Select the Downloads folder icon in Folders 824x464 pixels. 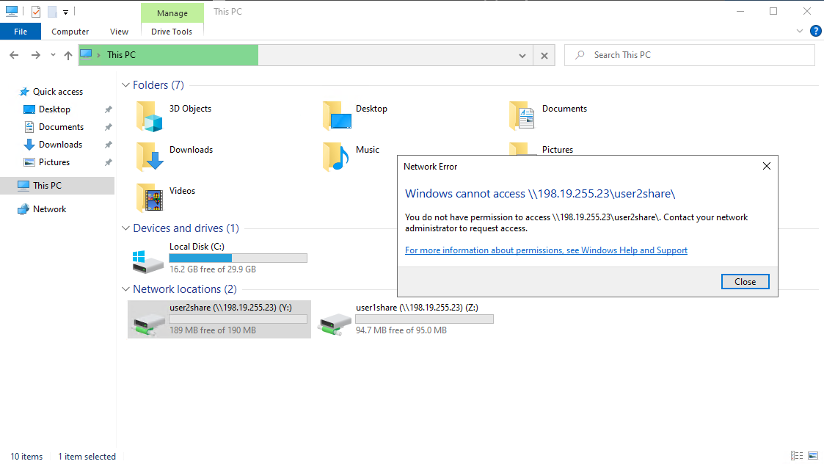point(150,157)
